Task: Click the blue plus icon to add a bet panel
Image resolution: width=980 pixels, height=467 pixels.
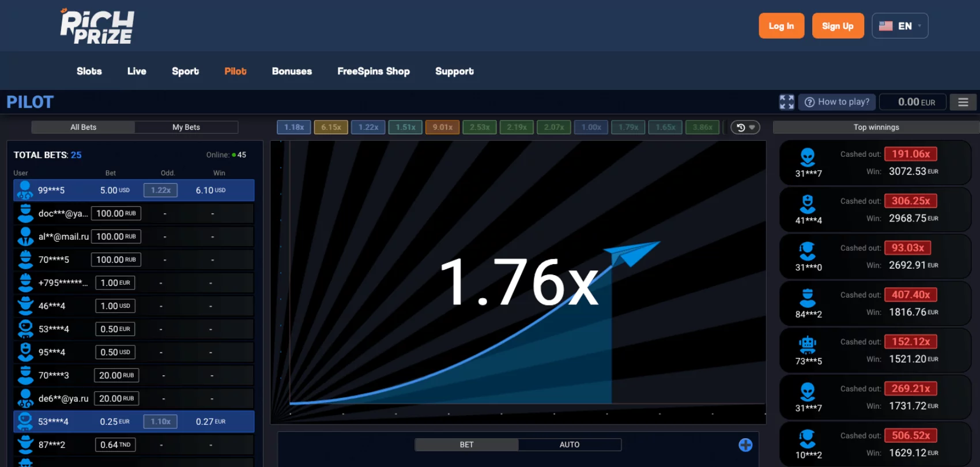Action: click(745, 445)
